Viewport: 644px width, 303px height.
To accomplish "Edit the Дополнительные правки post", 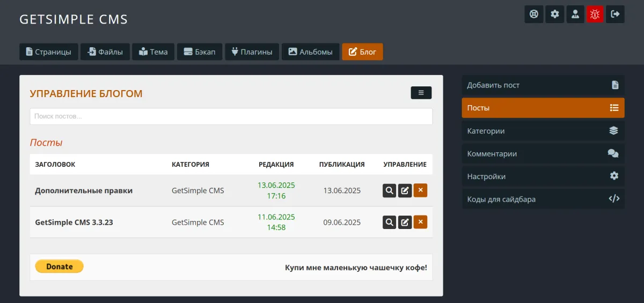I will 405,190.
